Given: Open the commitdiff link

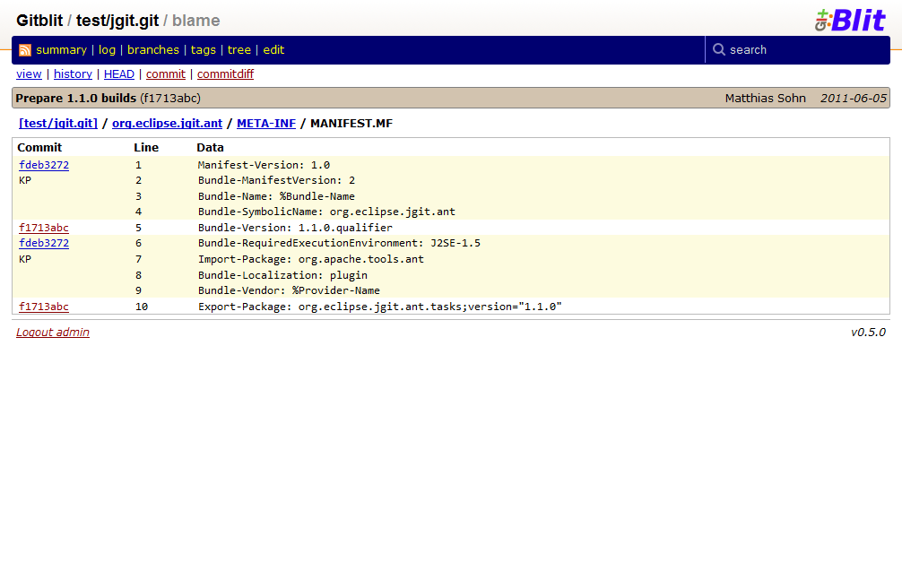Looking at the screenshot, I should tap(225, 74).
